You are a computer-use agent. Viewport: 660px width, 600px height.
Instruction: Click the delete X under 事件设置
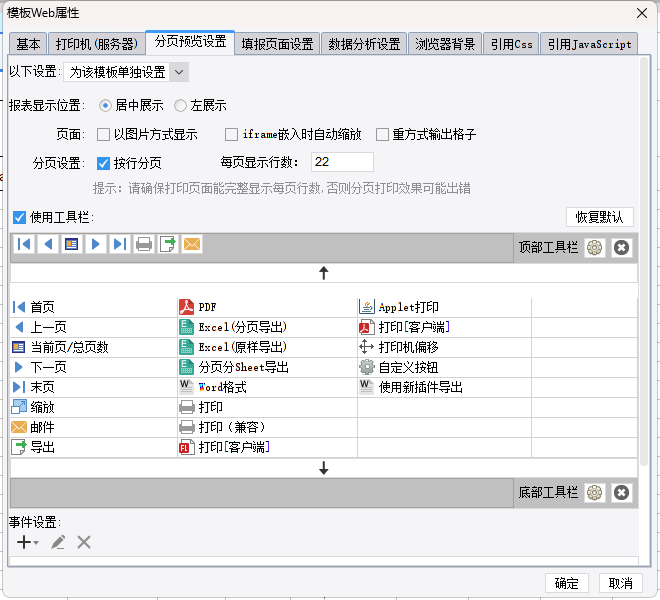click(x=84, y=542)
